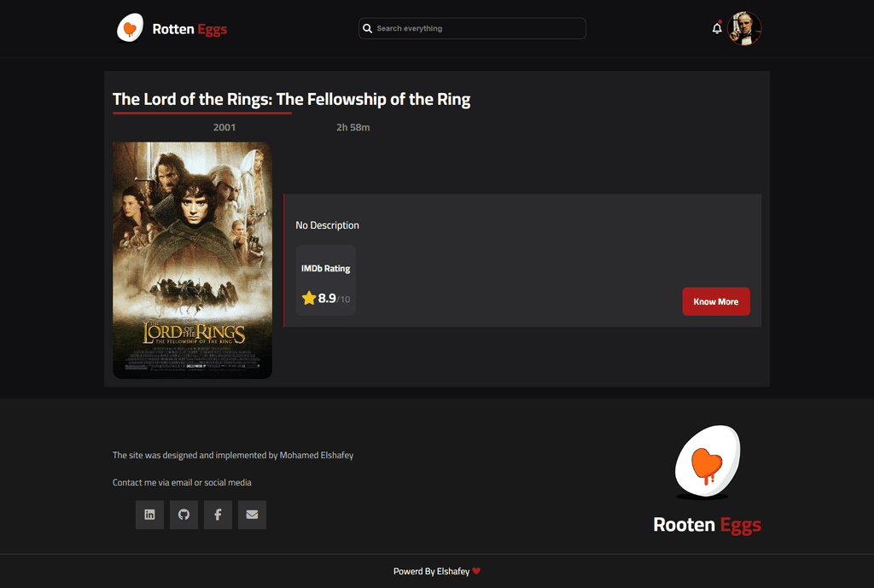
Task: Open the GitHub social icon
Action: 184,515
